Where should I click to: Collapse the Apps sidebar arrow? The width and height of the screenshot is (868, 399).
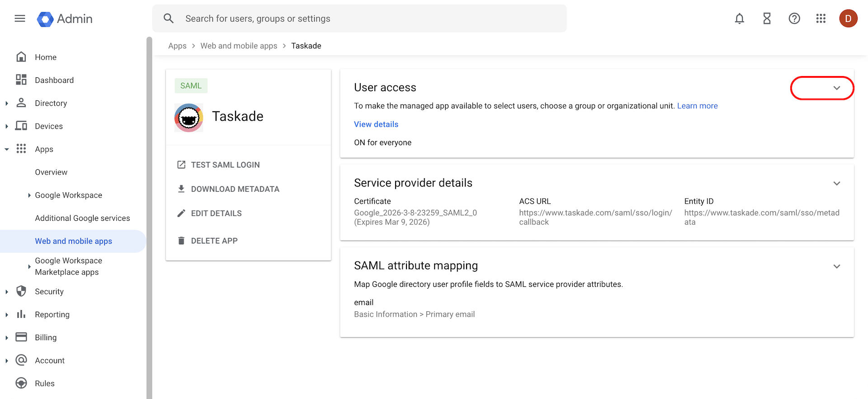tap(7, 149)
